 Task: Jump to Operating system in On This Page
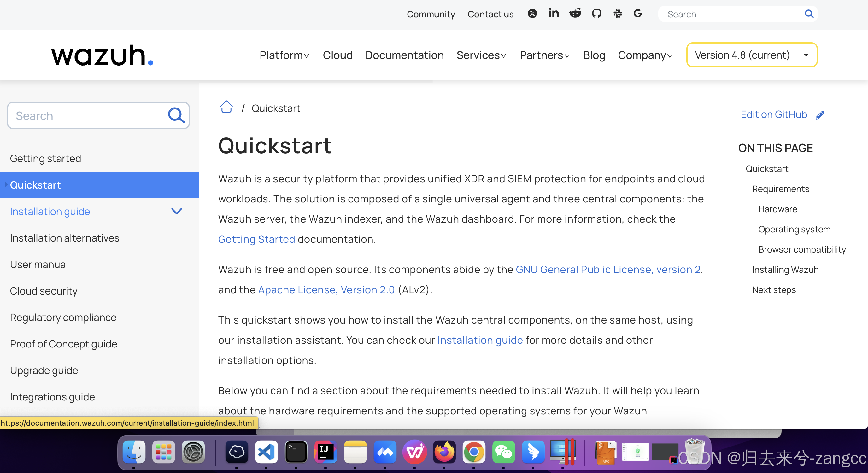pyautogui.click(x=794, y=230)
